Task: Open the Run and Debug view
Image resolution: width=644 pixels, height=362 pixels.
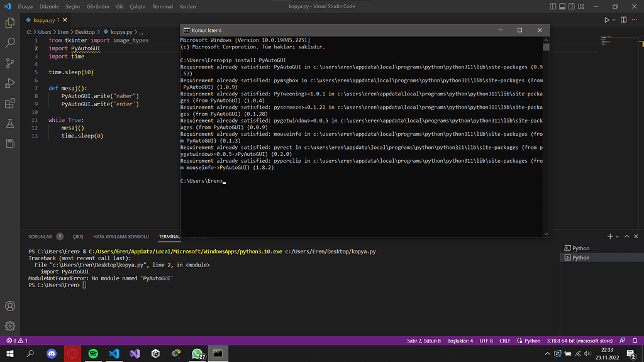Action: click(x=10, y=83)
